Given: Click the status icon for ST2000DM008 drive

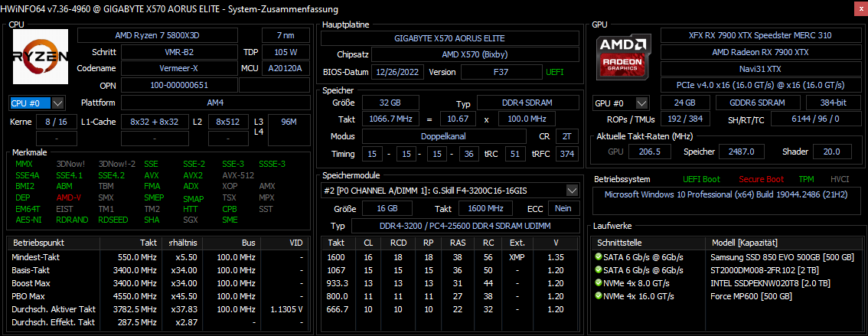Looking at the screenshot, I should (598, 270).
